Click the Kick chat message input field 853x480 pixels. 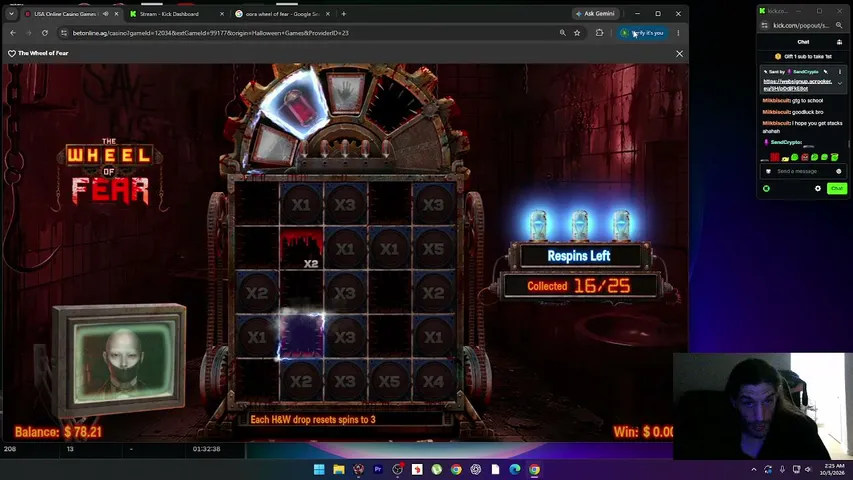[x=803, y=171]
